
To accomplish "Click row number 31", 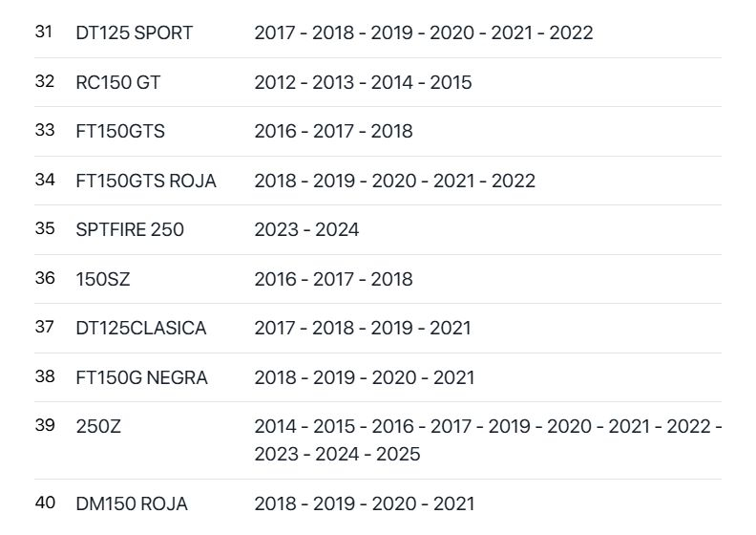I will (x=45, y=32).
